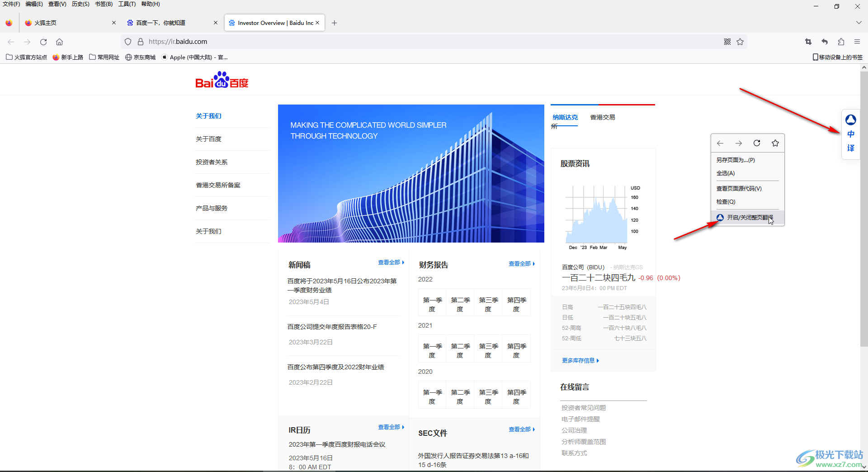Open 产品与服务 in the left navigation
The height and width of the screenshot is (472, 868).
tap(212, 208)
